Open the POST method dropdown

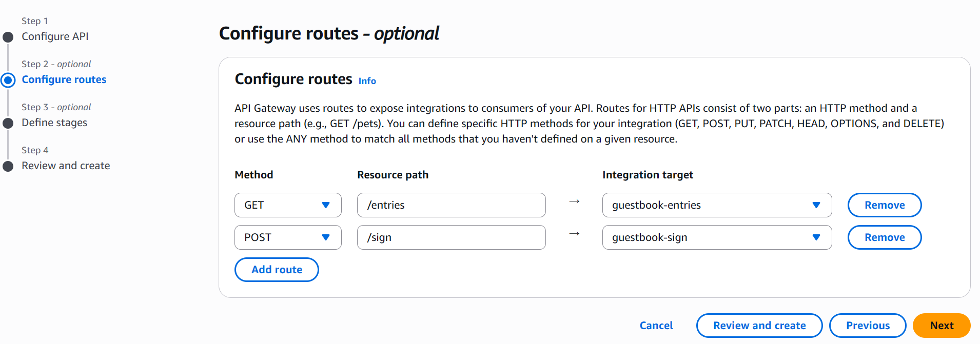click(x=288, y=237)
